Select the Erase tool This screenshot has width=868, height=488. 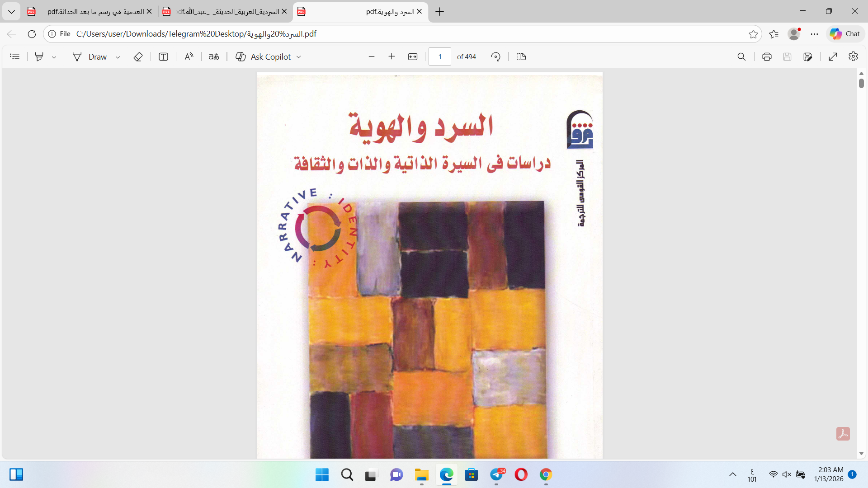138,56
